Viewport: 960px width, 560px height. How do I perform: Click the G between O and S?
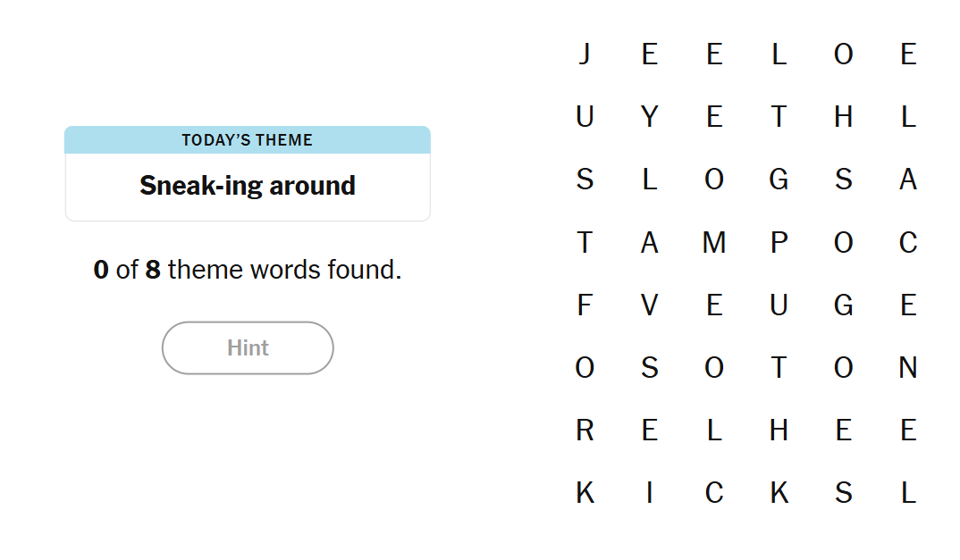click(779, 180)
